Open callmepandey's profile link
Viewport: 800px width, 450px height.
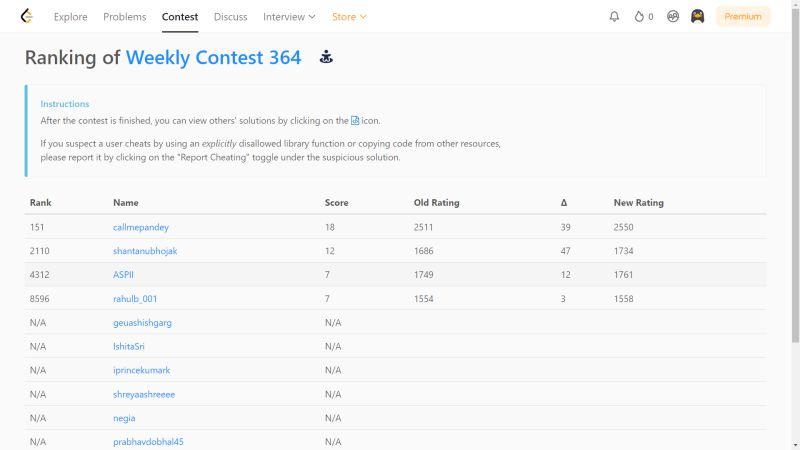coord(141,227)
